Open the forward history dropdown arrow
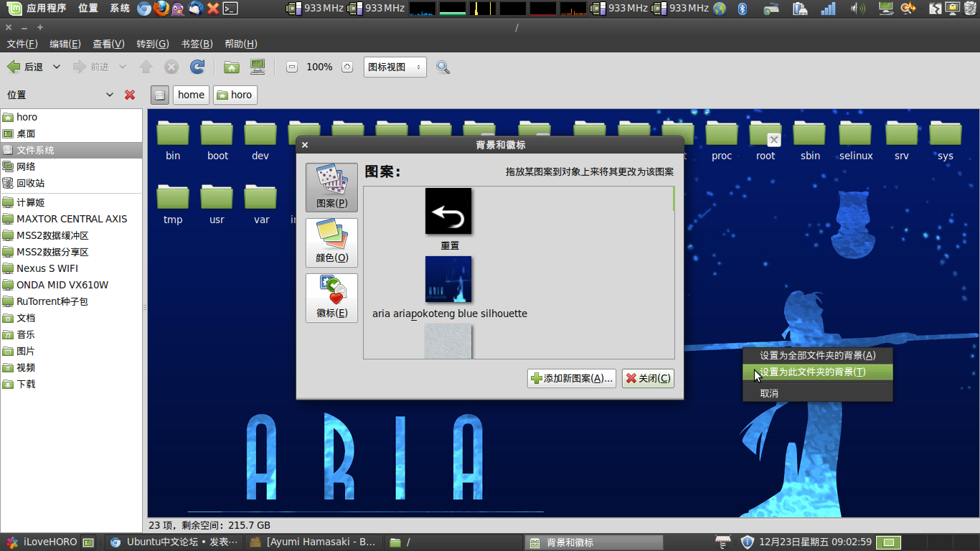 point(123,67)
